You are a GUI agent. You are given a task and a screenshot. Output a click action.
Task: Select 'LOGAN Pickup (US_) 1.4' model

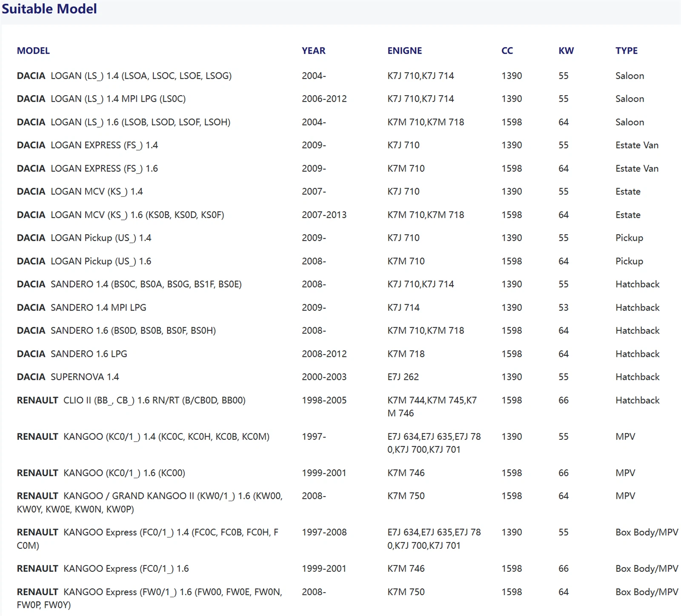[x=84, y=238]
